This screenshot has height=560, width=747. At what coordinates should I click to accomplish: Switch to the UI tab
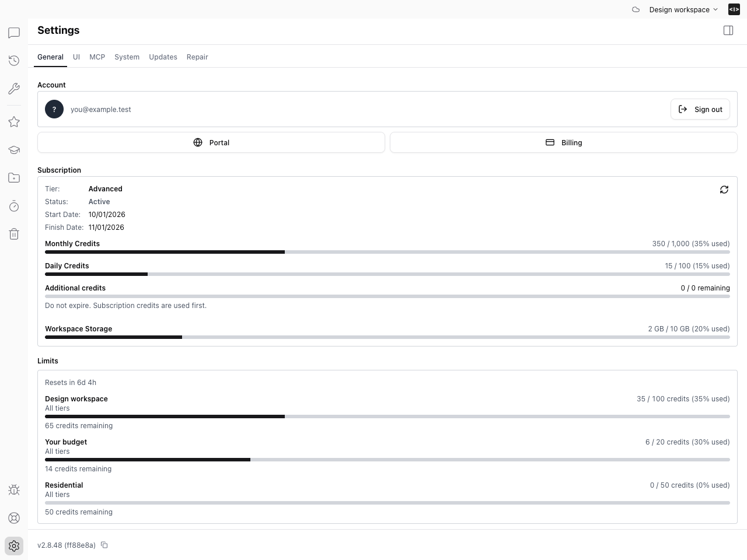(x=76, y=57)
